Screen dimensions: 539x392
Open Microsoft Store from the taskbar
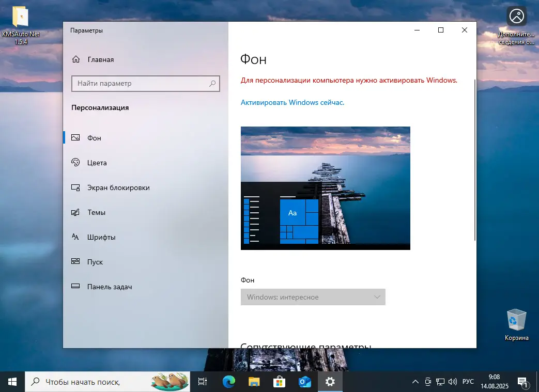coord(279,381)
